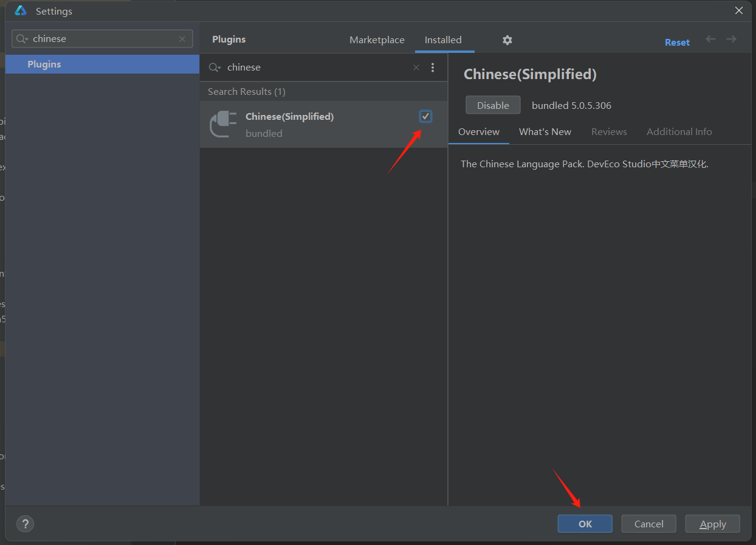Close the Settings dialog window
This screenshot has width=756, height=545.
pos(739,10)
